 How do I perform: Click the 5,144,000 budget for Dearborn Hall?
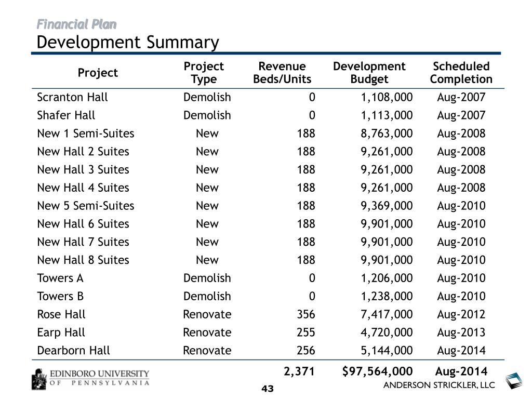coord(387,351)
